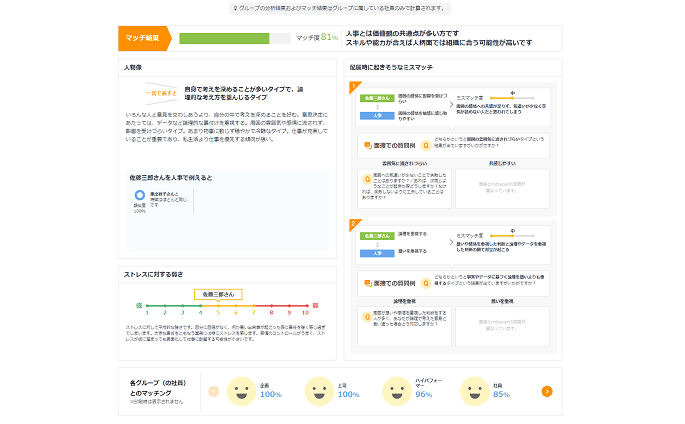Click point 5 on the stress scale
This screenshot has width=685, height=424.
(218, 308)
